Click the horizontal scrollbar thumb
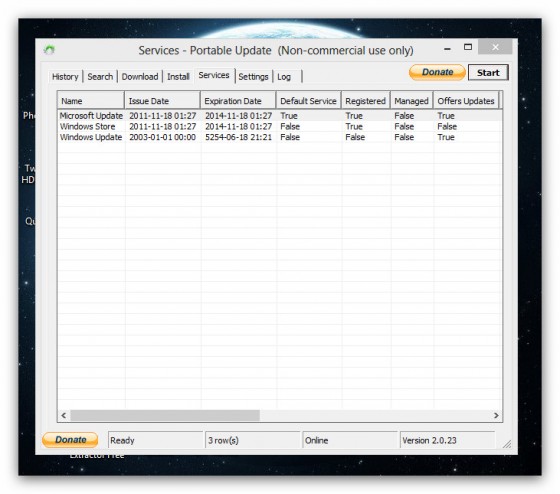 point(165,415)
